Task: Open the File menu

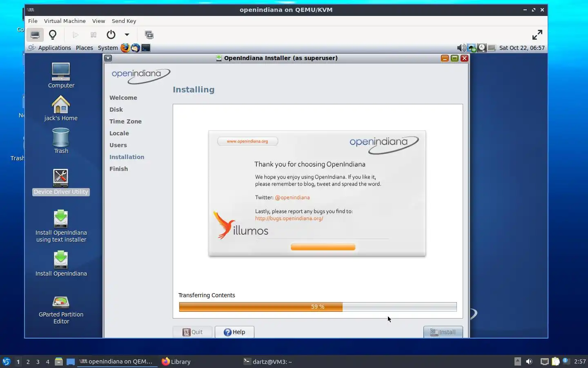Action: [33, 21]
